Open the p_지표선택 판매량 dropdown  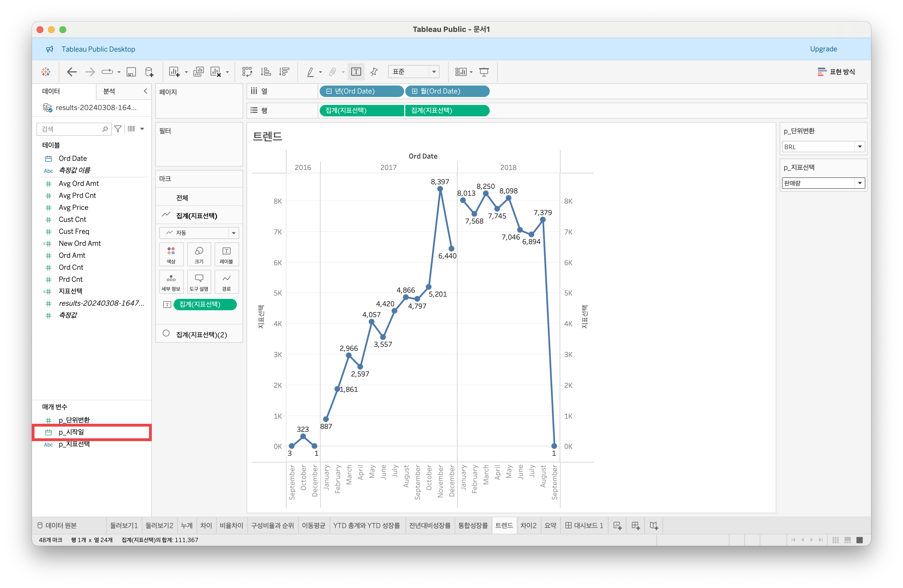pos(859,183)
